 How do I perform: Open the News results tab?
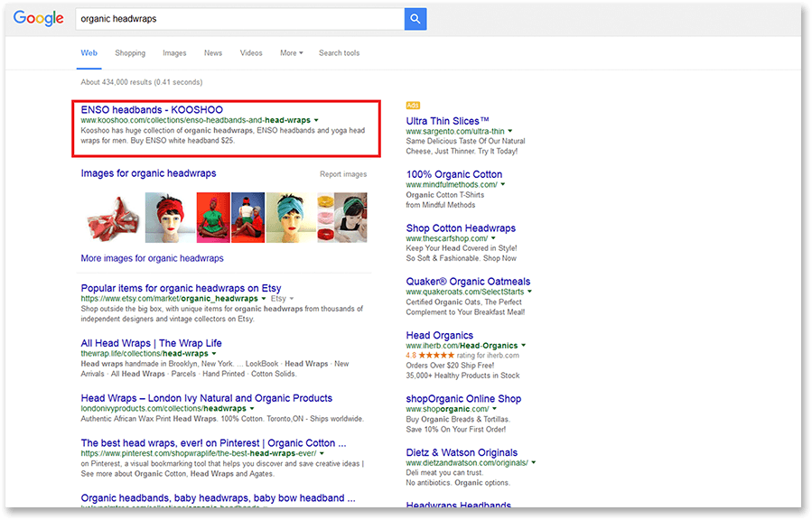pyautogui.click(x=213, y=53)
